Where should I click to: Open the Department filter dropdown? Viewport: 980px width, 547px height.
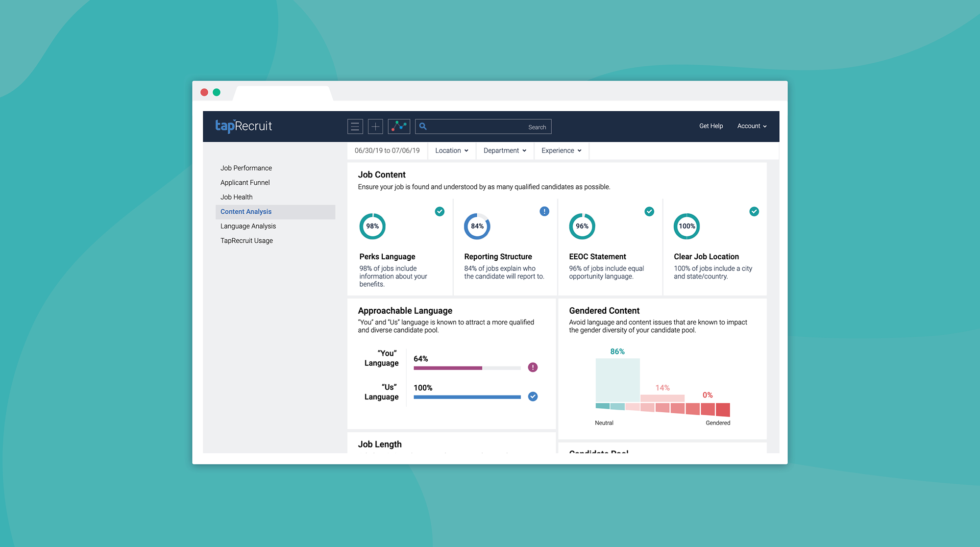(505, 150)
